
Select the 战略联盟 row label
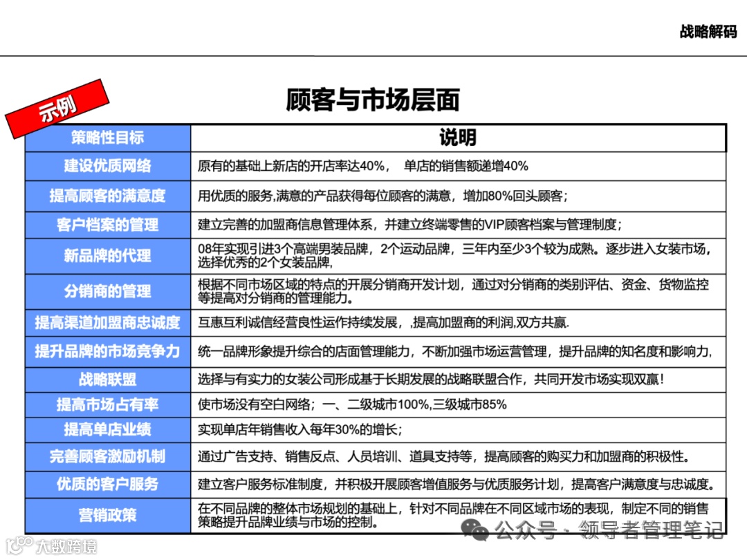(108, 380)
